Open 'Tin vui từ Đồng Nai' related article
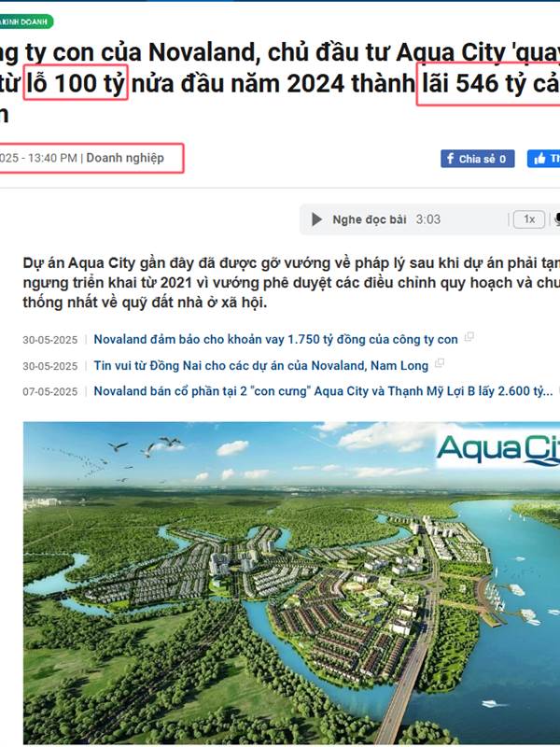 point(261,365)
